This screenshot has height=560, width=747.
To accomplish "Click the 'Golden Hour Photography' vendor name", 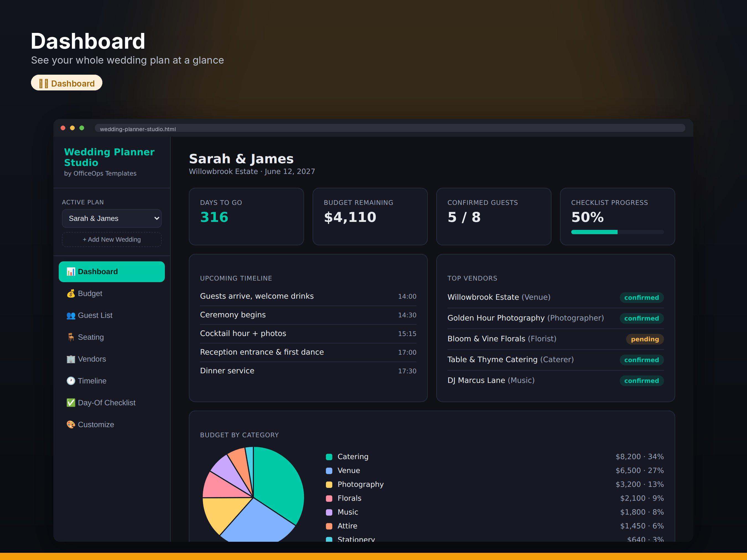I will click(496, 318).
